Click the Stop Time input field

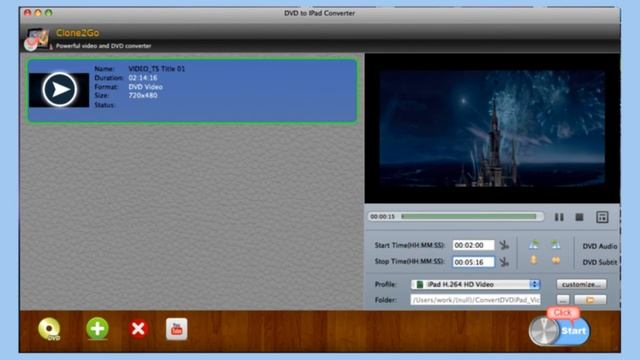click(473, 262)
